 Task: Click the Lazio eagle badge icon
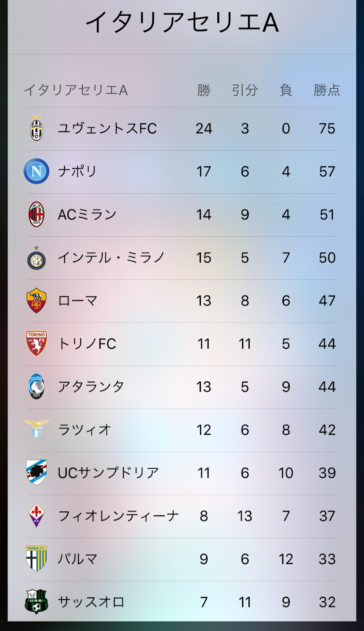coord(36,429)
